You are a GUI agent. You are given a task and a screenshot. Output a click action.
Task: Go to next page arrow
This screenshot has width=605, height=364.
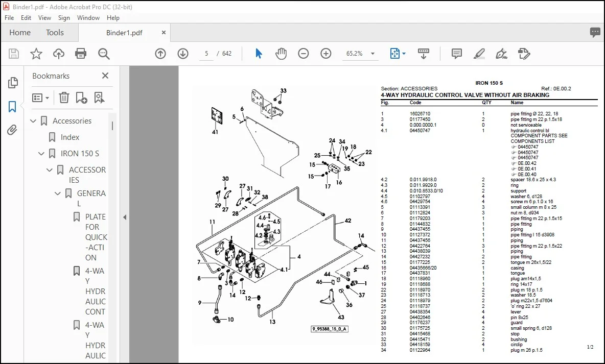183,54
